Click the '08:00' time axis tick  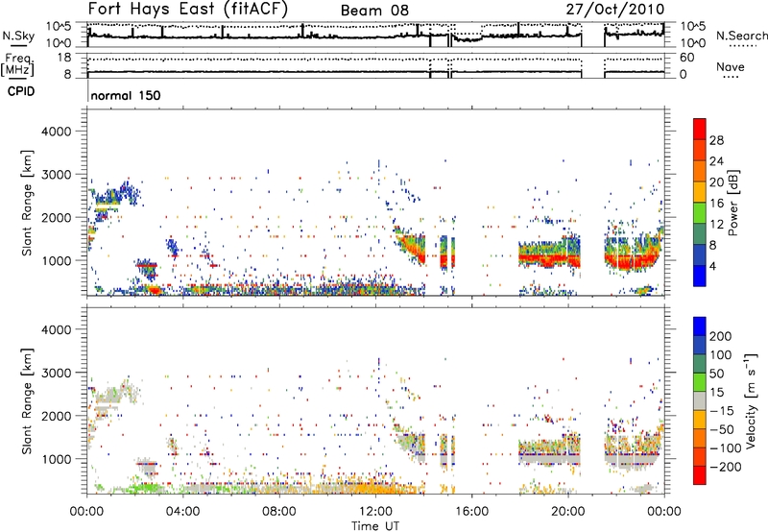tap(278, 512)
